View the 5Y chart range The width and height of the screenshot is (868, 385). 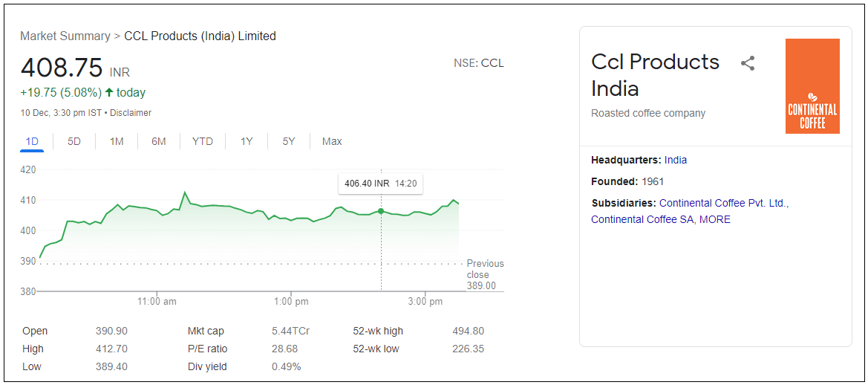coord(289,141)
